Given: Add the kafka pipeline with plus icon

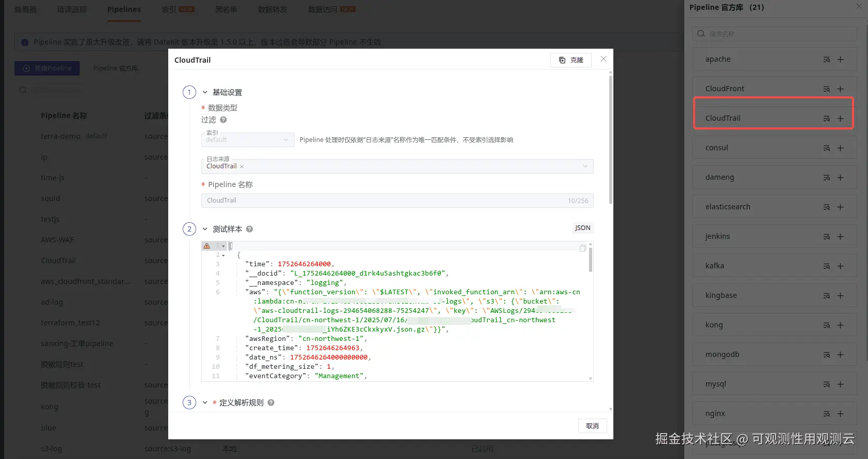Looking at the screenshot, I should pos(841,266).
